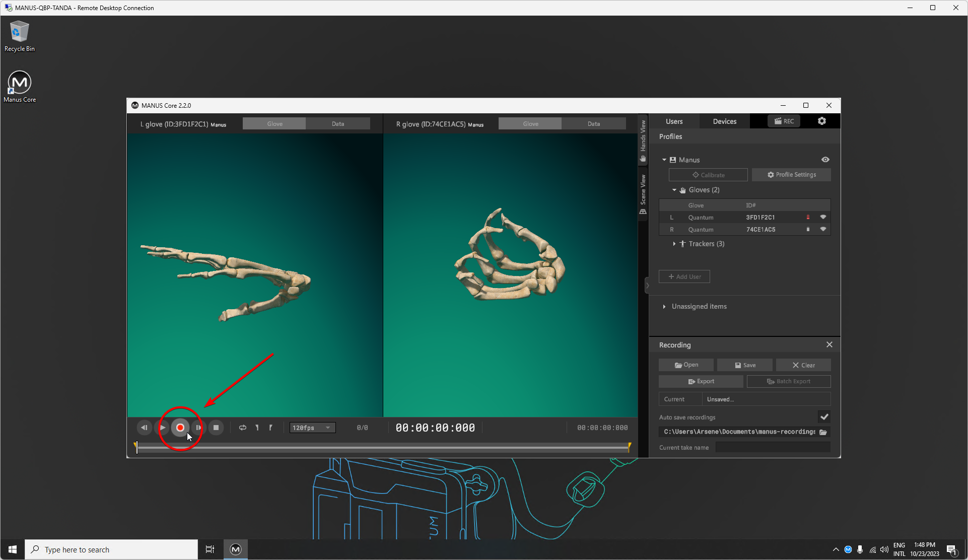Browse recordings folder icon
The width and height of the screenshot is (968, 560).
[823, 432]
